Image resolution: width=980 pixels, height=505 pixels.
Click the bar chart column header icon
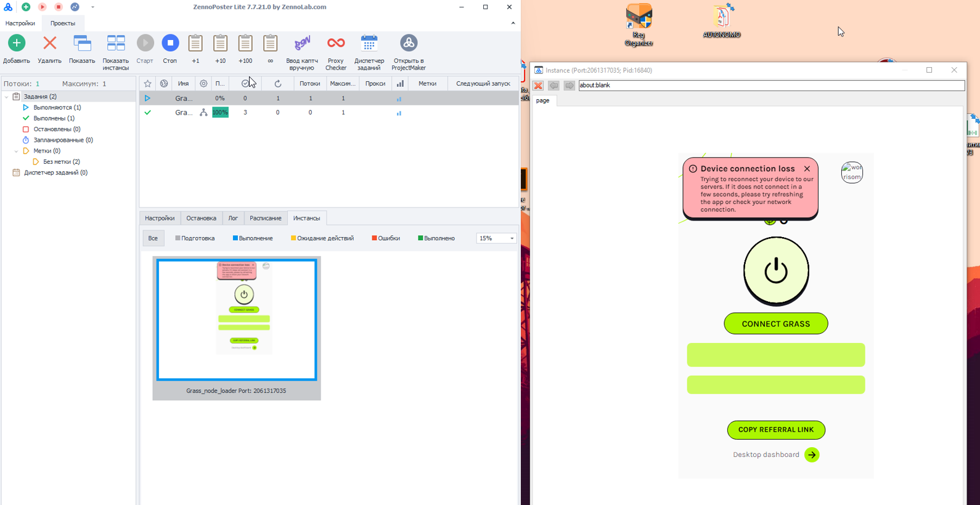coord(400,84)
